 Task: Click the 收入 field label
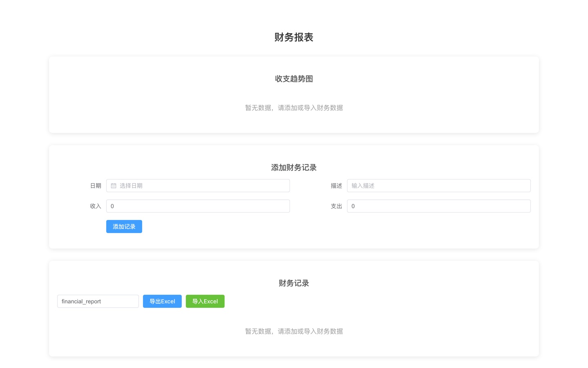pyautogui.click(x=96, y=206)
